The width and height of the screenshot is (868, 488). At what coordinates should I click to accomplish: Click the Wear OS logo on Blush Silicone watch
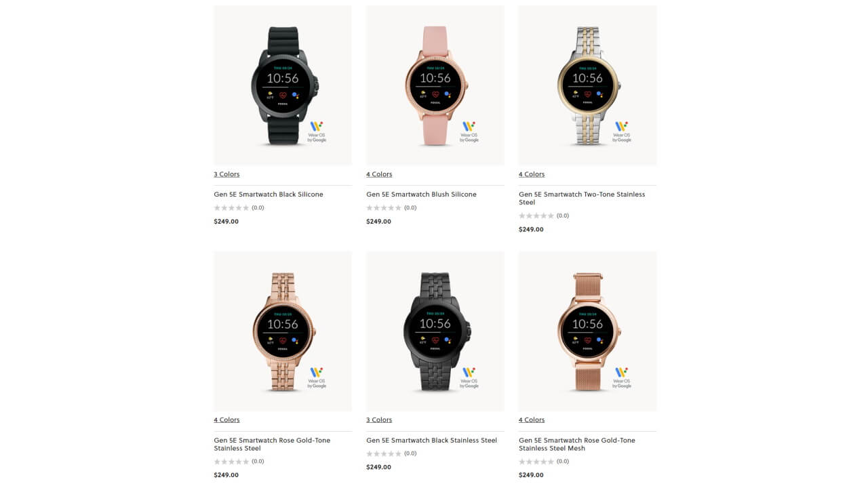469,131
